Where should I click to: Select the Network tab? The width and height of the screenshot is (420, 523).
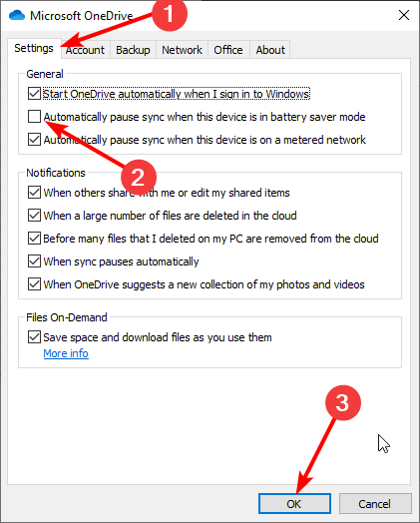182,50
